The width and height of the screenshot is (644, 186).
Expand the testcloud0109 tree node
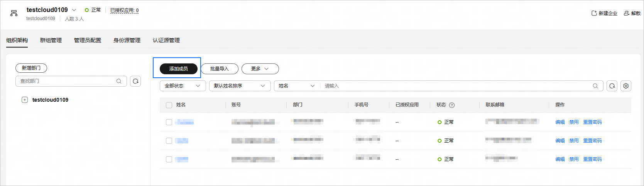point(25,100)
